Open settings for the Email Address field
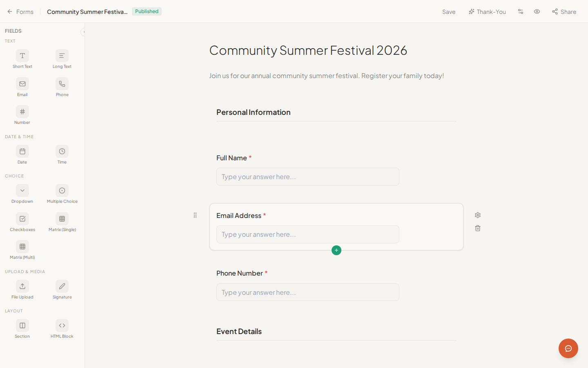The image size is (588, 368). 477,215
